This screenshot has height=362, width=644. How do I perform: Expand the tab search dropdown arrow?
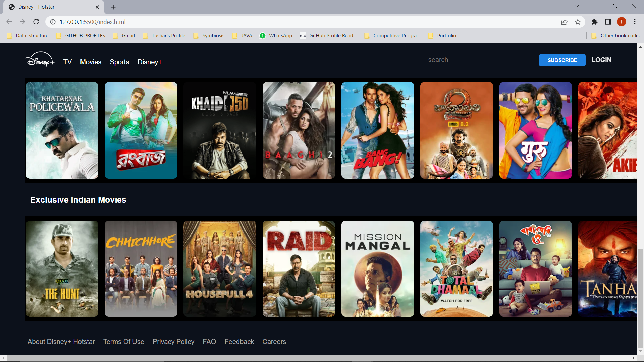(577, 6)
